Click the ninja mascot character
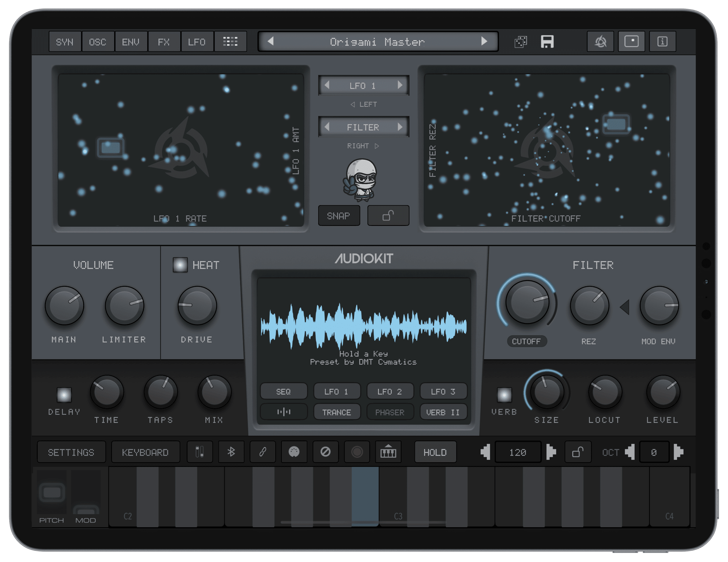The image size is (728, 562). coord(361,180)
